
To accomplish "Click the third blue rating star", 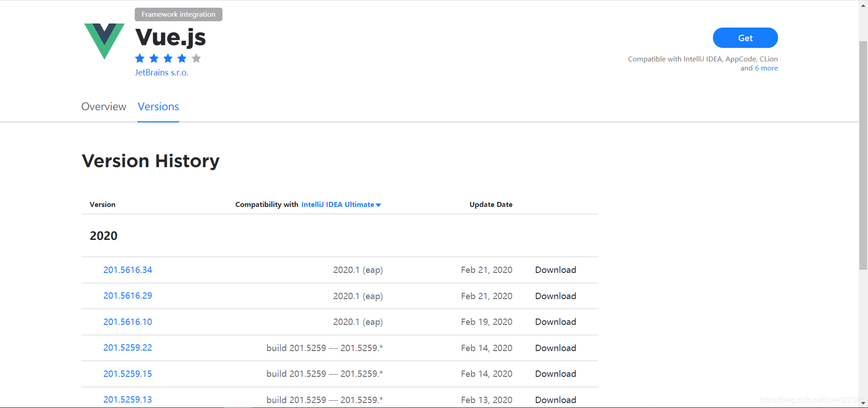I will [x=168, y=58].
